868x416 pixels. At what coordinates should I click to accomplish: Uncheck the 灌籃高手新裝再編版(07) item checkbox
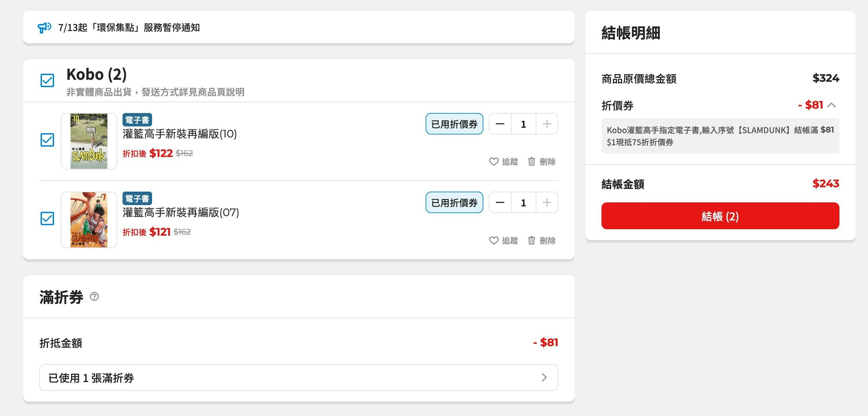pyautogui.click(x=47, y=219)
